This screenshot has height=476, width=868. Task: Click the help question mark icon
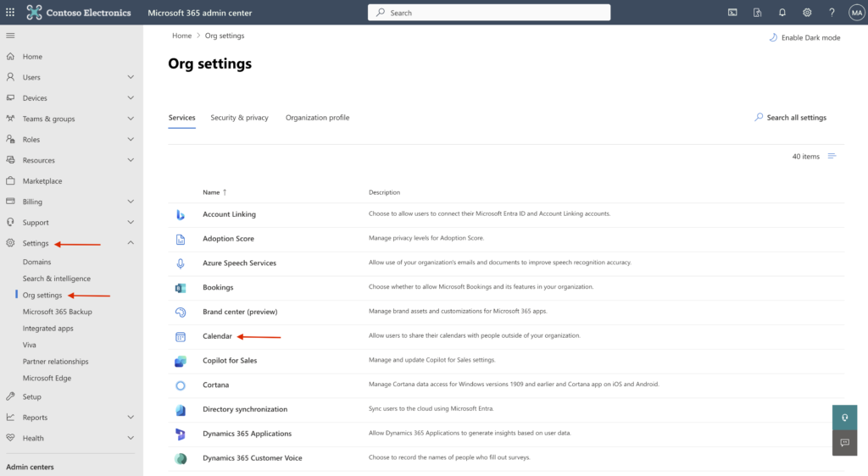832,13
